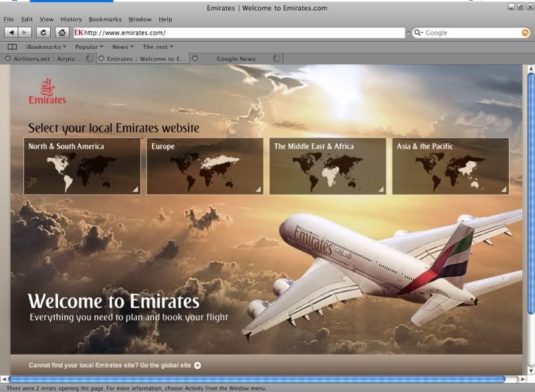The width and height of the screenshot is (535, 392).
Task: Click the Google search magnifier icon
Action: pyautogui.click(x=418, y=33)
